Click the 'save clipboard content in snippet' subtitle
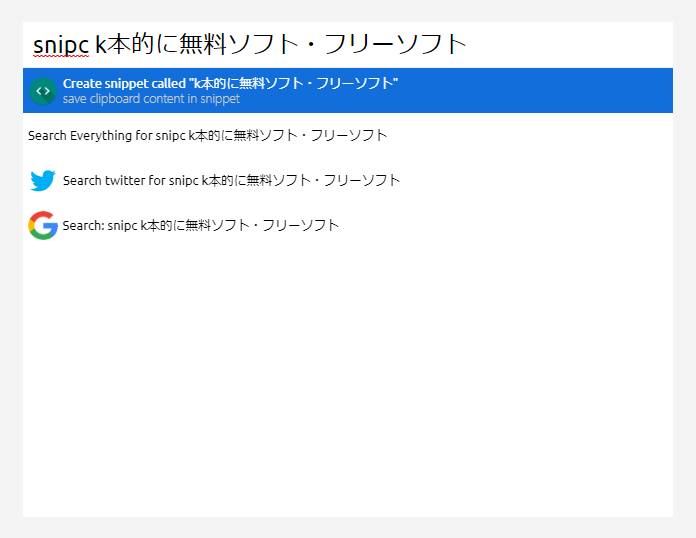 point(151,99)
